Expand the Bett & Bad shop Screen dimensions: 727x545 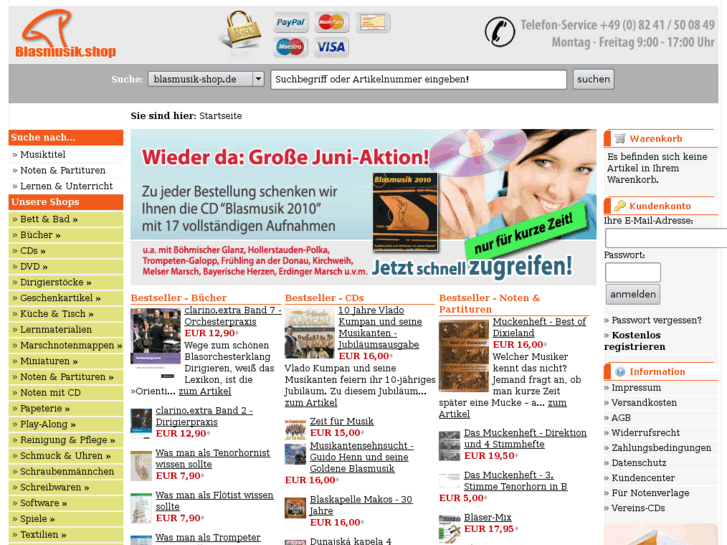coord(66,219)
